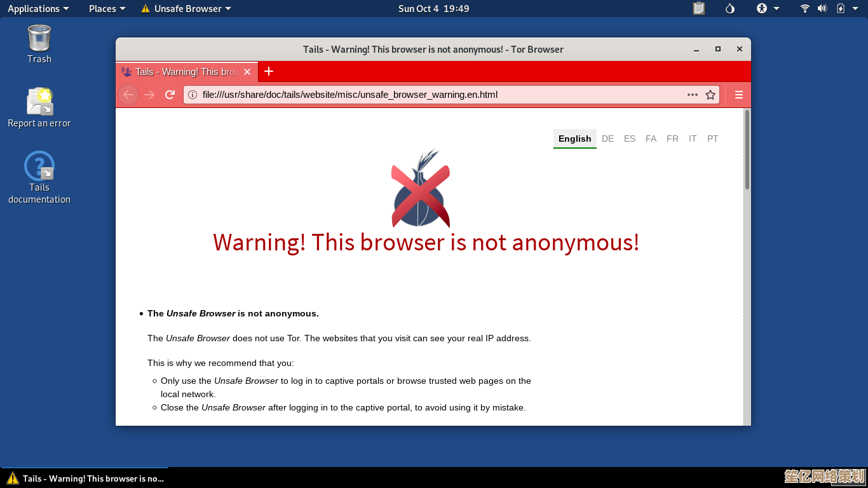
Task: Expand the Places menu
Action: [x=107, y=8]
